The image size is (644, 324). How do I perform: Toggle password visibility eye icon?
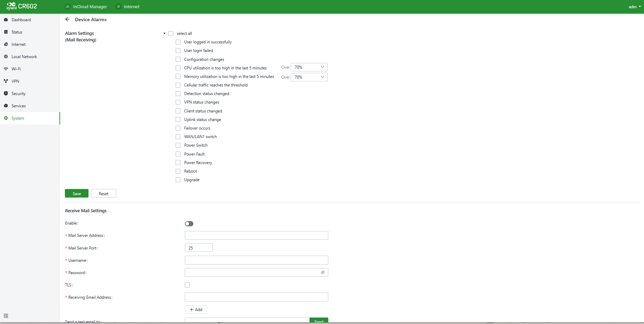pyautogui.click(x=323, y=272)
